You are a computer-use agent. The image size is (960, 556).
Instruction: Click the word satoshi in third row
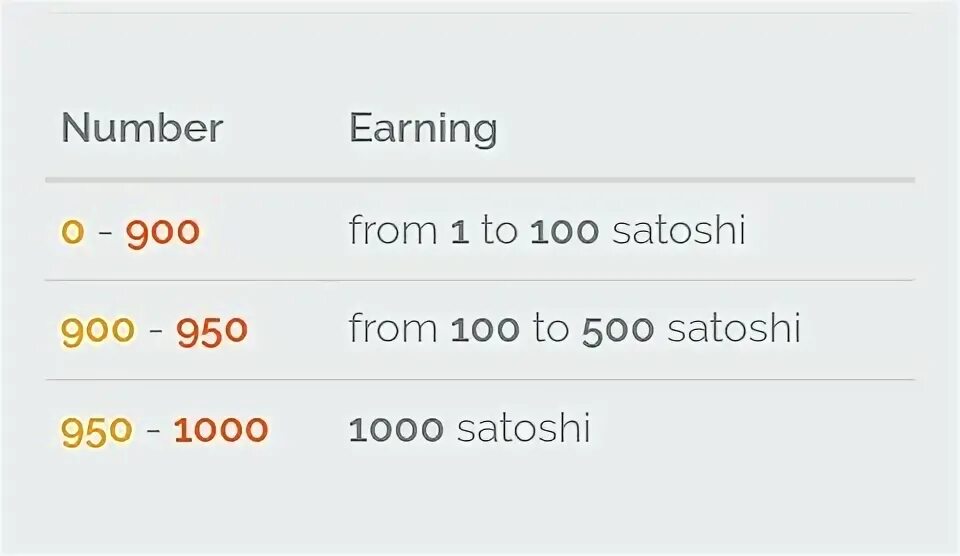524,428
